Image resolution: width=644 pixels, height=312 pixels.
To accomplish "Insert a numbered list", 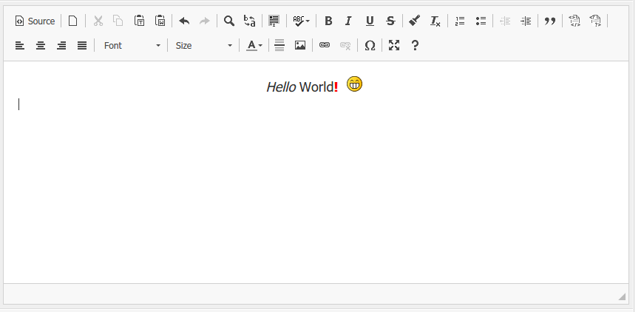I will click(460, 21).
